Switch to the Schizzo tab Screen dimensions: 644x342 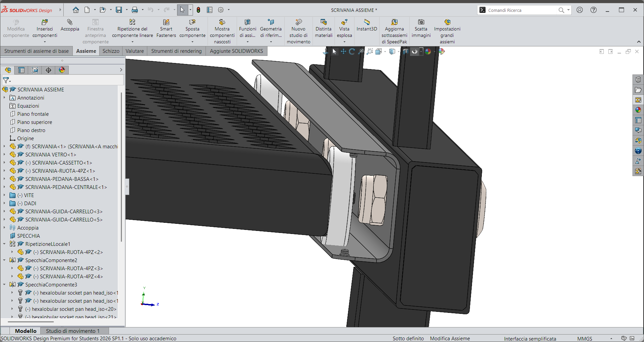coord(111,51)
